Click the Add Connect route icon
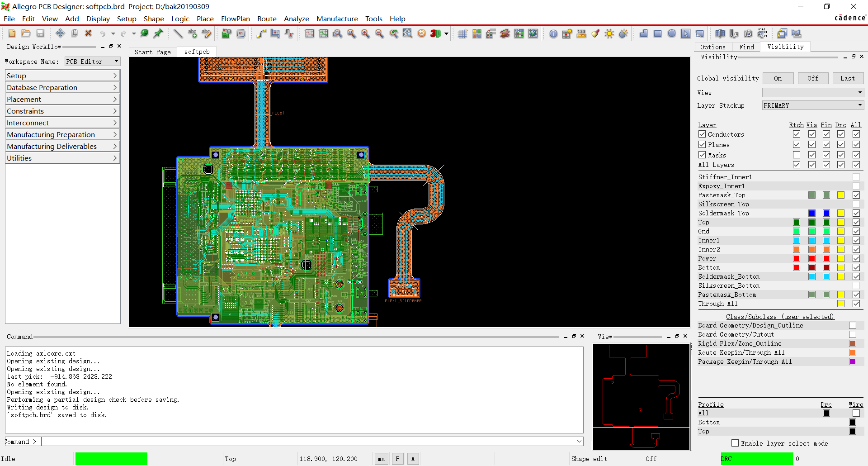Image resolution: width=868 pixels, height=466 pixels. (261, 33)
